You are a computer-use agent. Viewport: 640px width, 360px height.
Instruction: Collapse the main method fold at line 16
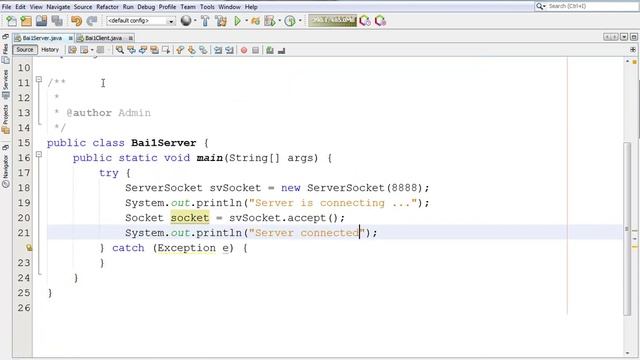pyautogui.click(x=39, y=155)
